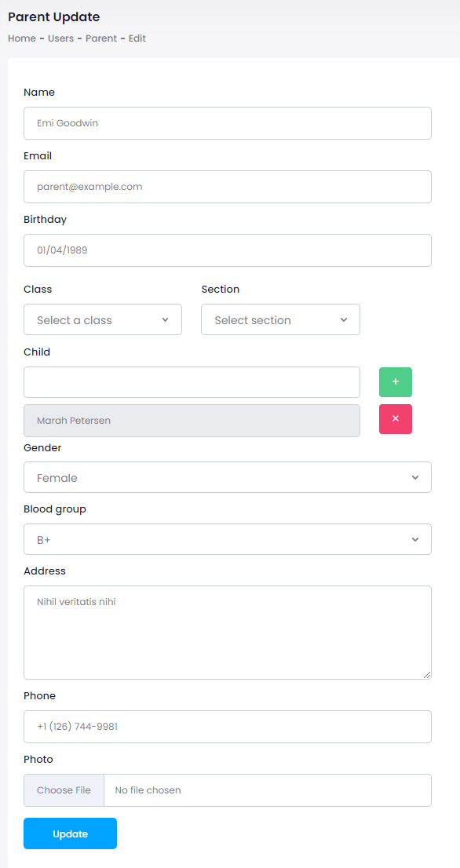This screenshot has width=460, height=868.
Task: Expand the Gender dropdown showing Female
Action: point(228,477)
